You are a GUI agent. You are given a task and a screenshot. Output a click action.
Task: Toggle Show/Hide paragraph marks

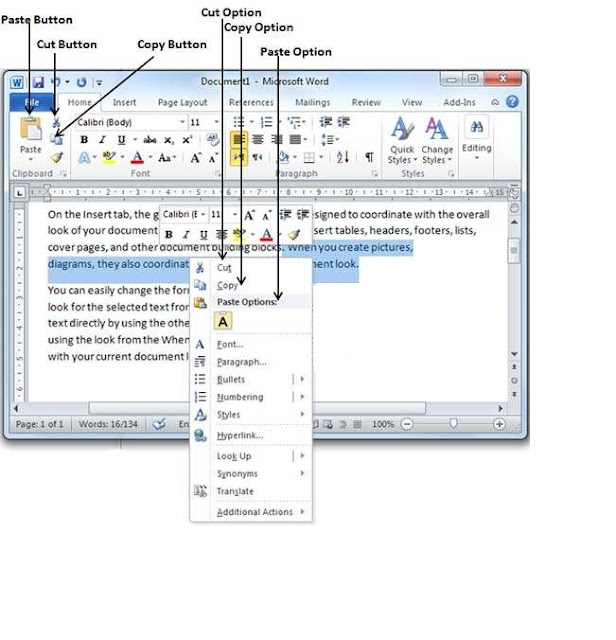[369, 158]
